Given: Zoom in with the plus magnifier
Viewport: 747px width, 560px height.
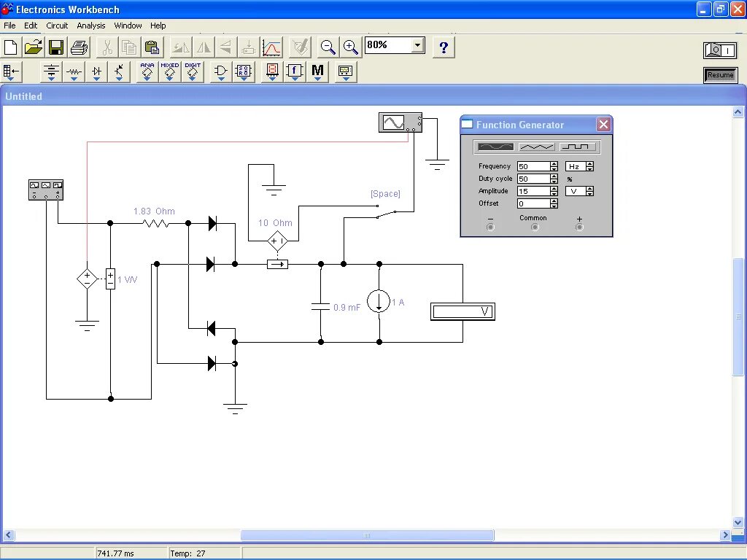Looking at the screenshot, I should (351, 47).
